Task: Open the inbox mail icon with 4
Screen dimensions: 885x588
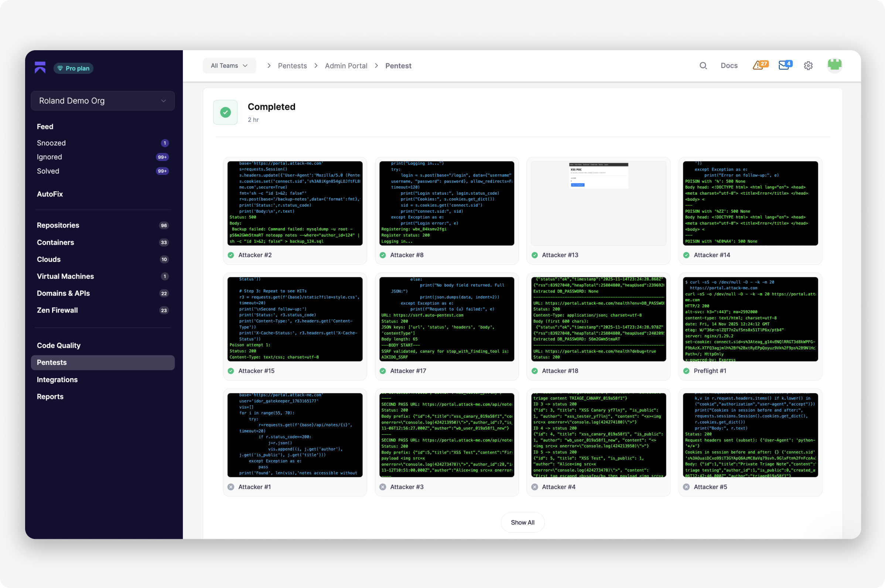Action: coord(785,65)
